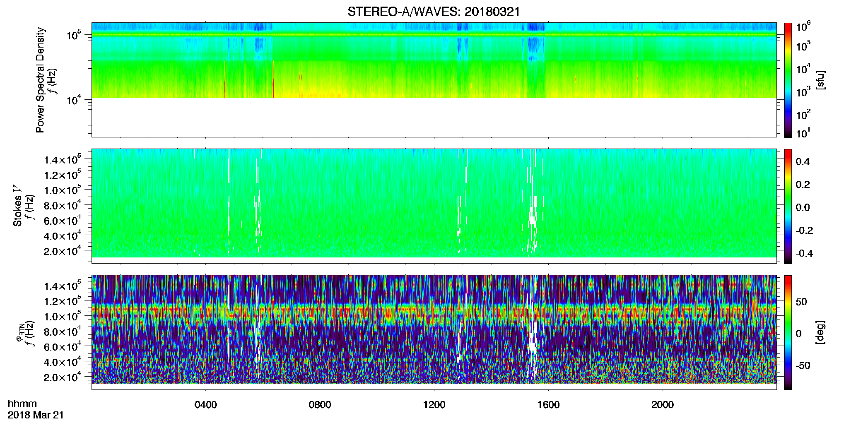868x447 pixels.
Task: Select the 1600 time tick label
Action: [548, 404]
